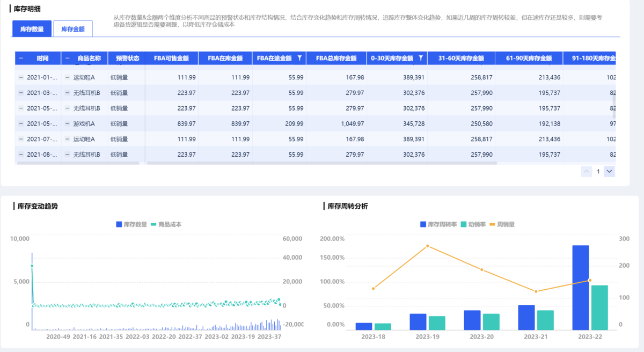Image resolution: width=644 pixels, height=352 pixels.
Task: Click the 库存变动趋势 chart title
Action: pos(38,206)
